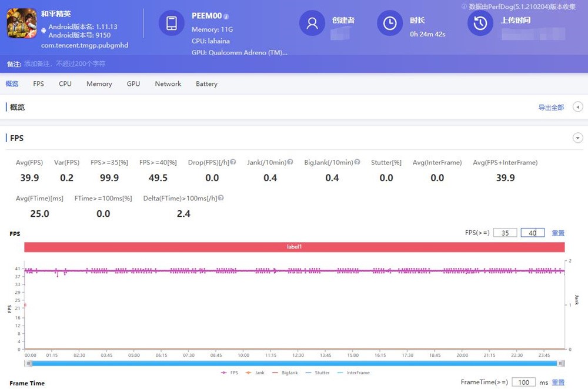Screen dimensions: 588x389
Task: Open help icon beside Drop(FPS)[/h]
Action: 233,162
